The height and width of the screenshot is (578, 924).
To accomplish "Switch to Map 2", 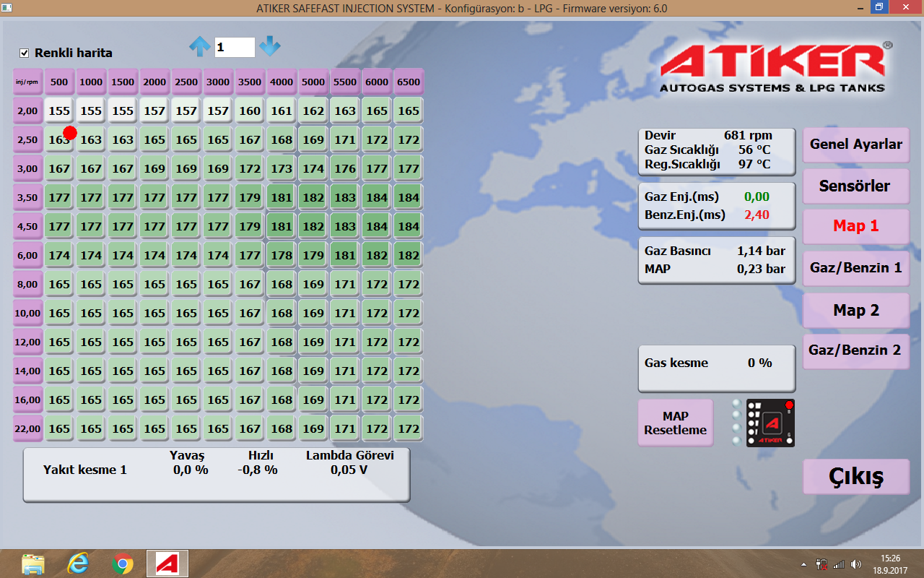I will (x=856, y=310).
